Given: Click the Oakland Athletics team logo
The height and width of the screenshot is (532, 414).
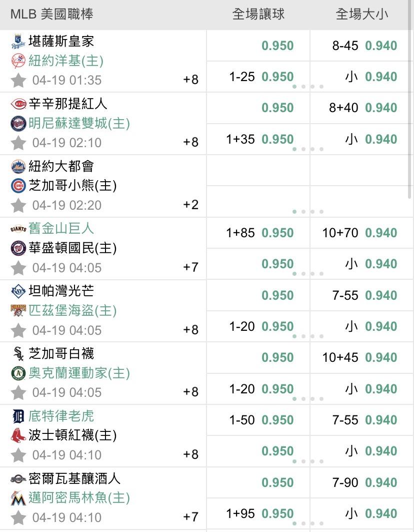Looking at the screenshot, I should point(18,373).
